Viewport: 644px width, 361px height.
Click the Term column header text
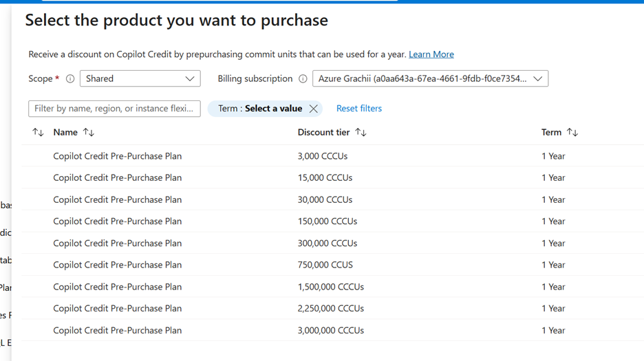point(551,132)
